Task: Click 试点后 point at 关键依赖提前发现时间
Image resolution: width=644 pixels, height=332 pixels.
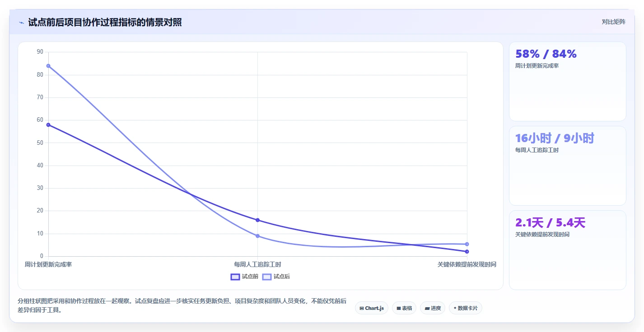Action: [467, 244]
